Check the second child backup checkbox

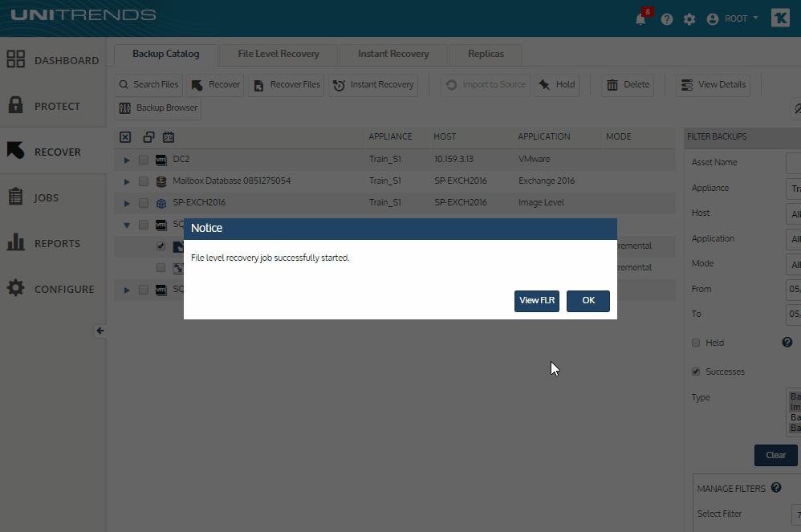click(161, 267)
